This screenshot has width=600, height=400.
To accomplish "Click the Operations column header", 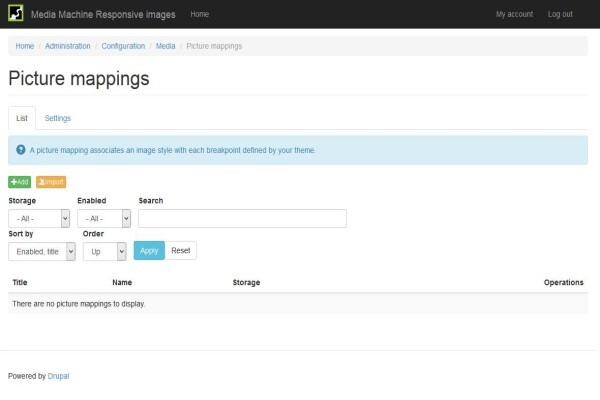I will tap(564, 282).
